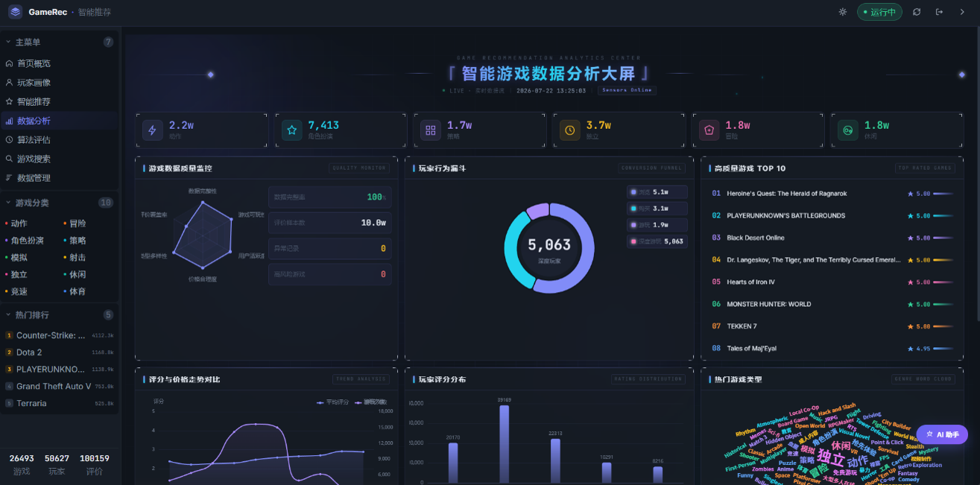Select 数据分析 menu item
The height and width of the screenshot is (485, 980).
point(60,121)
